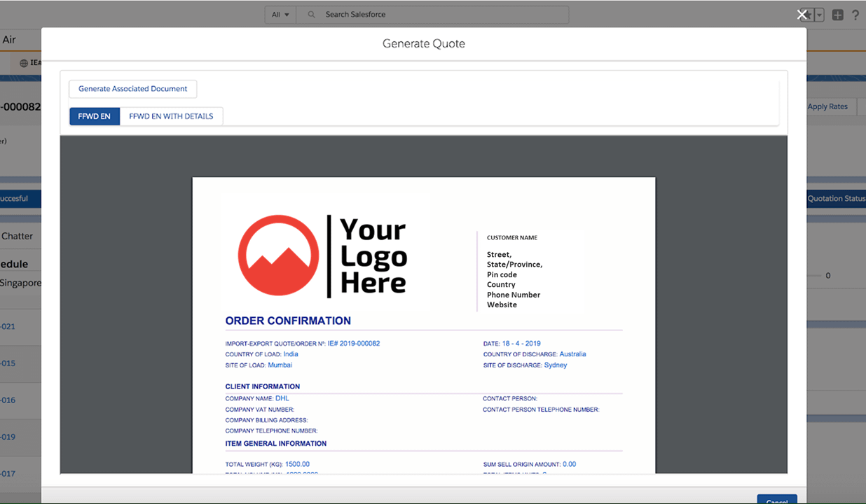Click the country of load value India

(291, 354)
